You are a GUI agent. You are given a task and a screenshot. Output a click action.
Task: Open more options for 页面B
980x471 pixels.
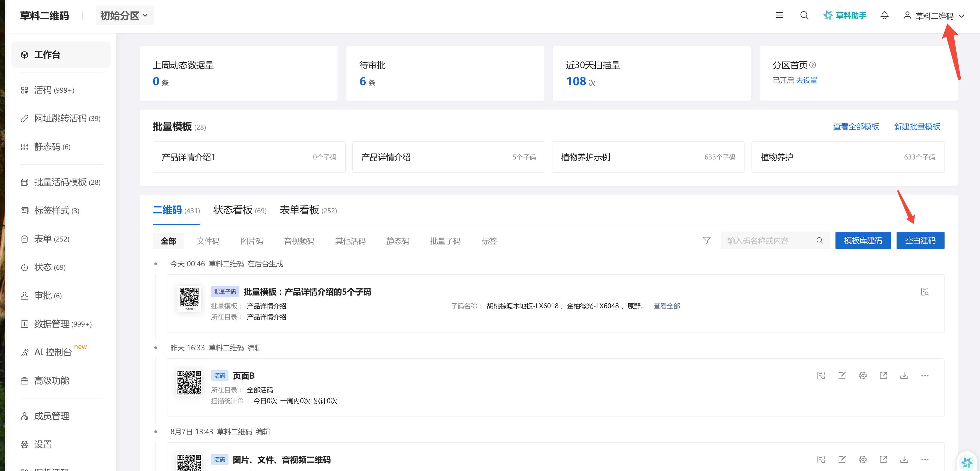(x=925, y=376)
